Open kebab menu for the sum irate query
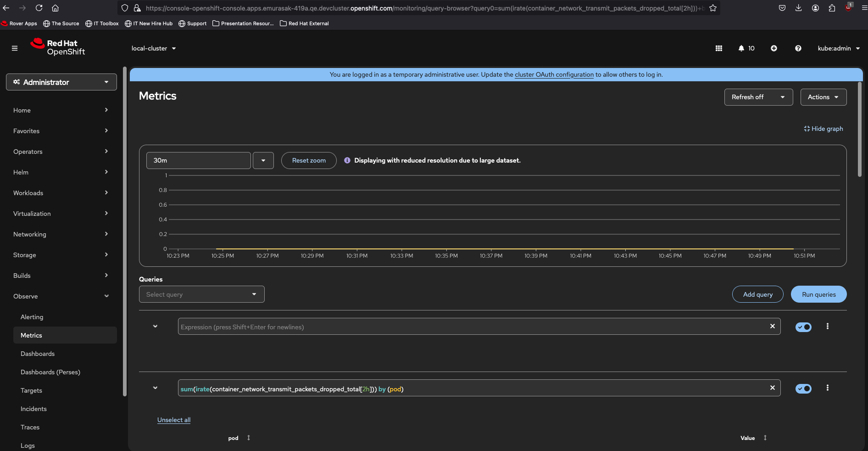Image resolution: width=868 pixels, height=451 pixels. (x=828, y=388)
